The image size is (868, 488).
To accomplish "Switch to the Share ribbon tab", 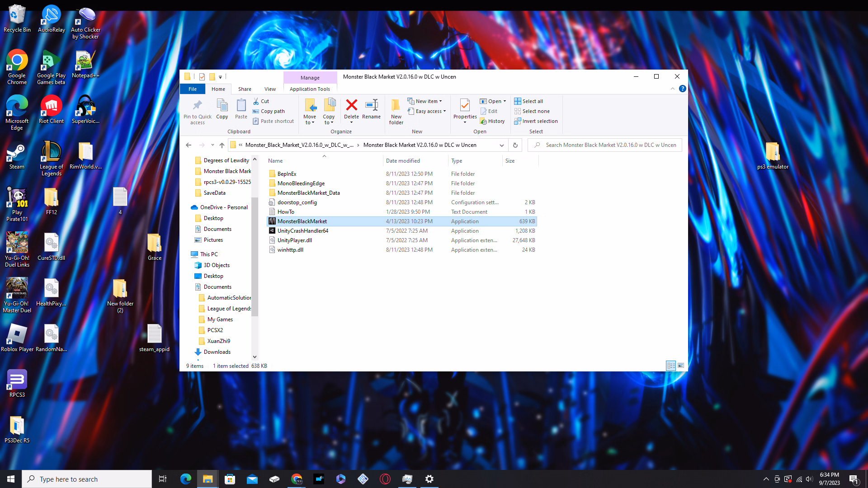I will (x=245, y=89).
